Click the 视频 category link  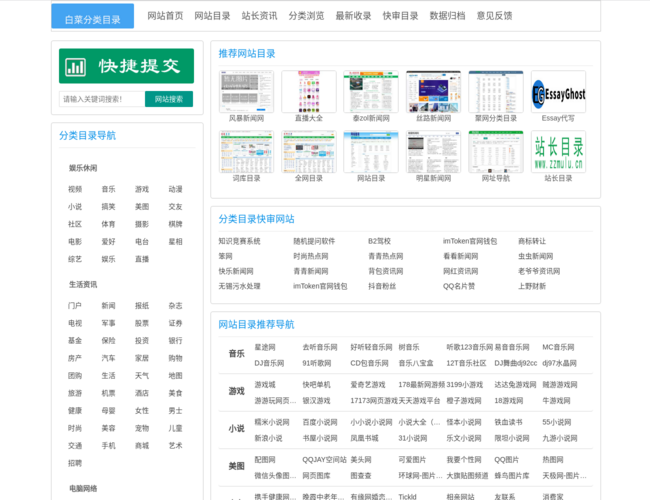point(75,189)
